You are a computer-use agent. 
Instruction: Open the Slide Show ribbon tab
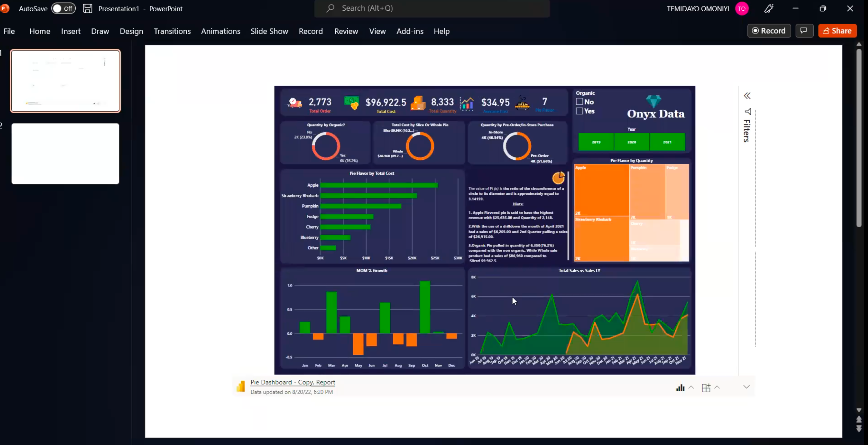tap(269, 31)
